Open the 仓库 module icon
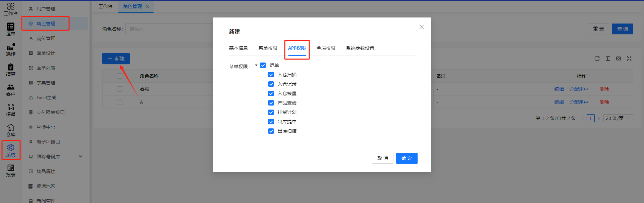This screenshot has width=644, height=203. click(11, 130)
